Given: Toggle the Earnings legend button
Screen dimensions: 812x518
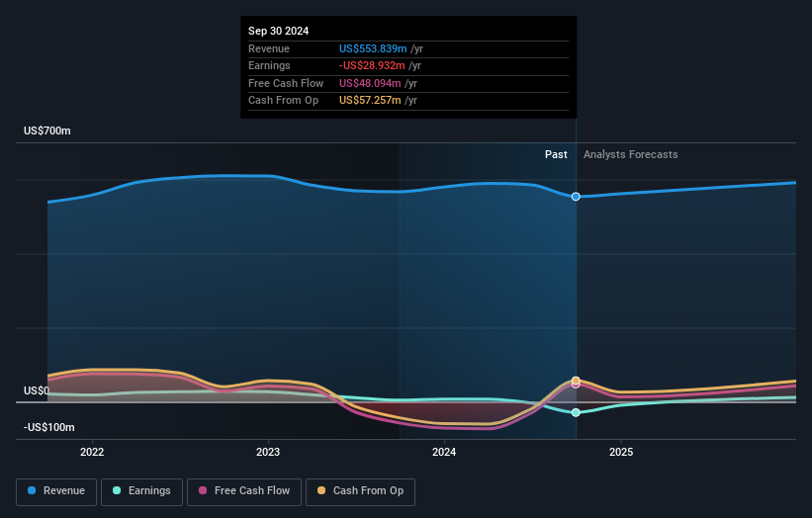Looking at the screenshot, I should tap(141, 491).
